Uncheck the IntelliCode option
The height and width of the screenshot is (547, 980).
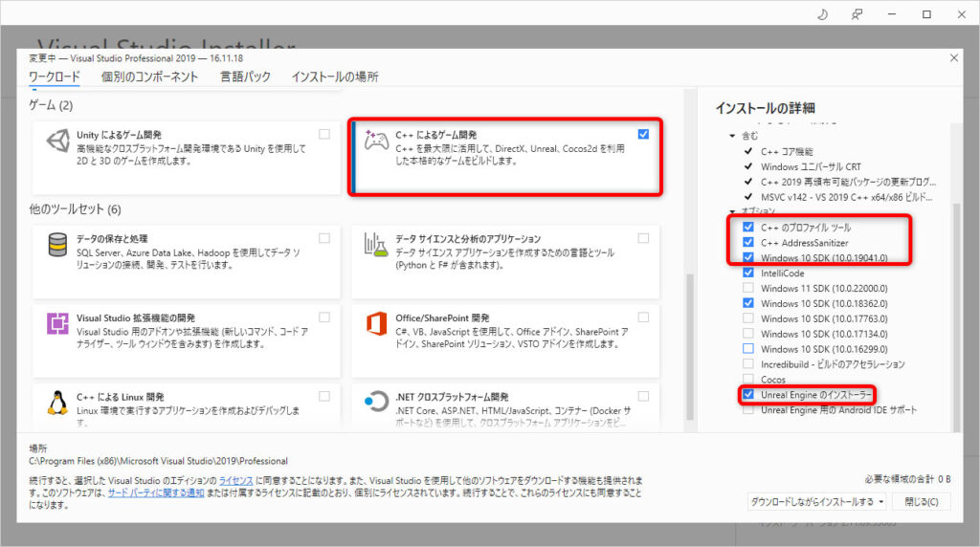(748, 273)
